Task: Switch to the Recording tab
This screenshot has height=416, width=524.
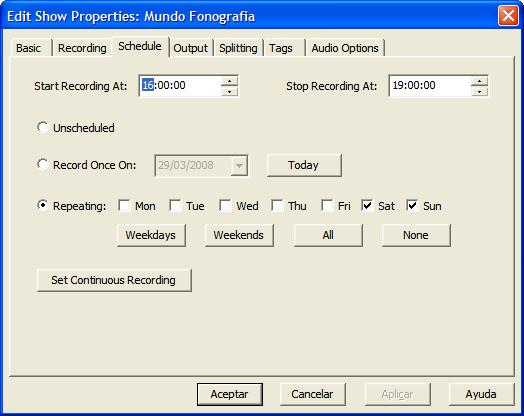Action: click(x=82, y=48)
